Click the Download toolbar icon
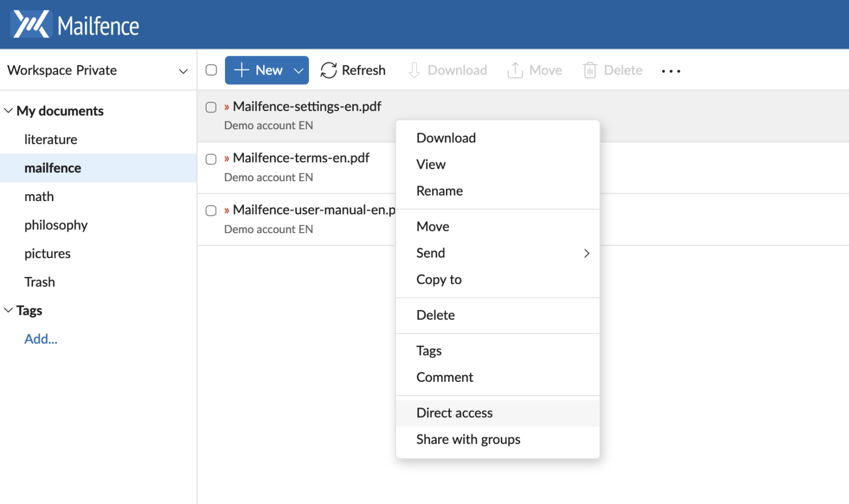Image resolution: width=849 pixels, height=504 pixels. pos(414,70)
